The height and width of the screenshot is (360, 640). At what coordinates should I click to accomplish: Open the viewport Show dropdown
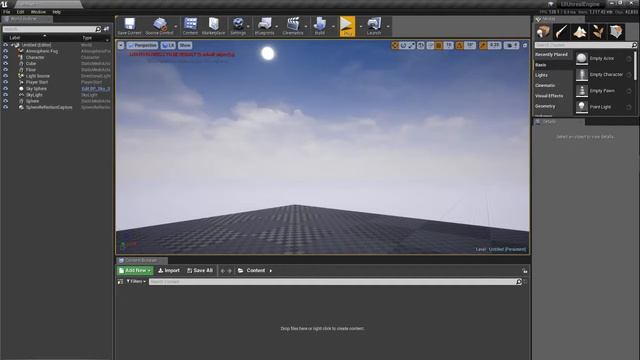pos(185,45)
